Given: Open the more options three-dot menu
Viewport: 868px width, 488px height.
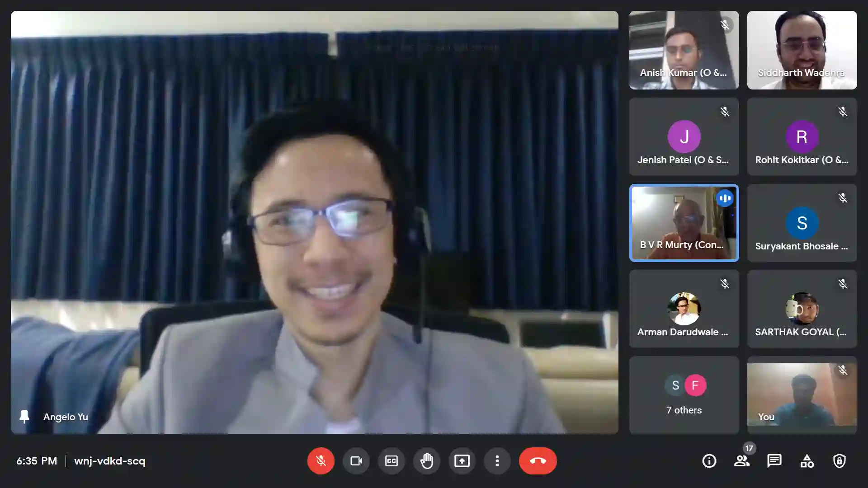Looking at the screenshot, I should (x=497, y=461).
